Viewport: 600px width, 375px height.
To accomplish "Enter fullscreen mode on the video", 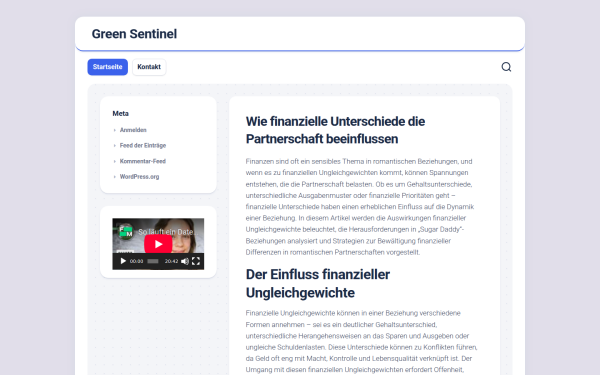I will (196, 261).
